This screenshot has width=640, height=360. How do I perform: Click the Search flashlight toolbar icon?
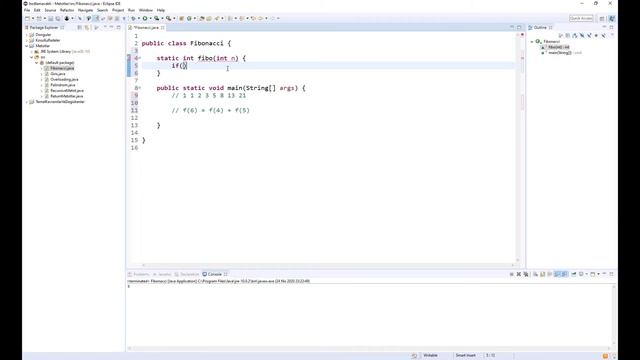pos(217,18)
